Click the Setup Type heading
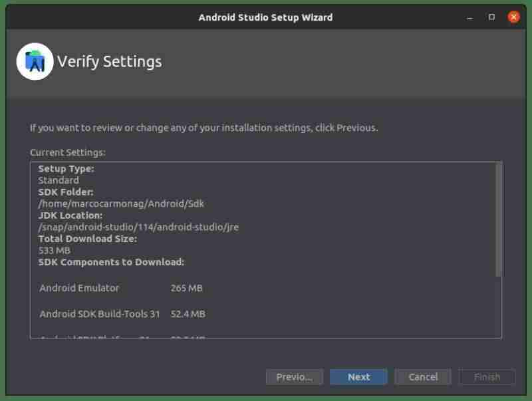The height and width of the screenshot is (401, 532). tap(66, 169)
